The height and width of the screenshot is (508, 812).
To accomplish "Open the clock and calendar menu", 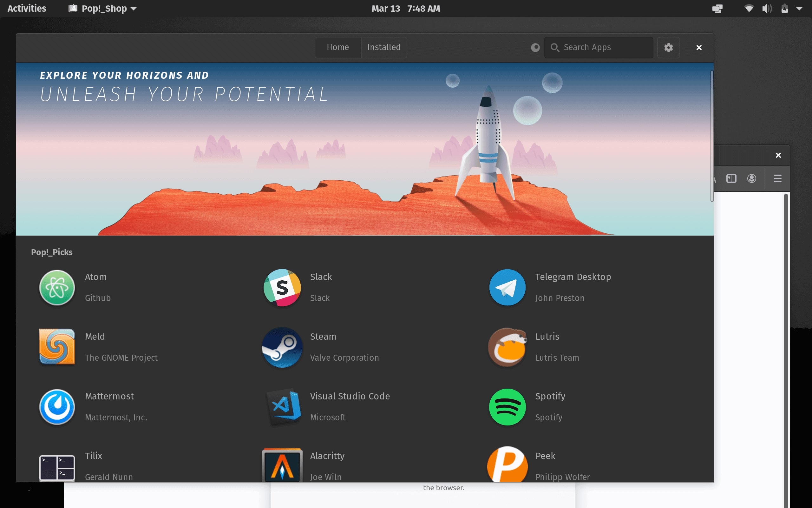I will 406,8.
